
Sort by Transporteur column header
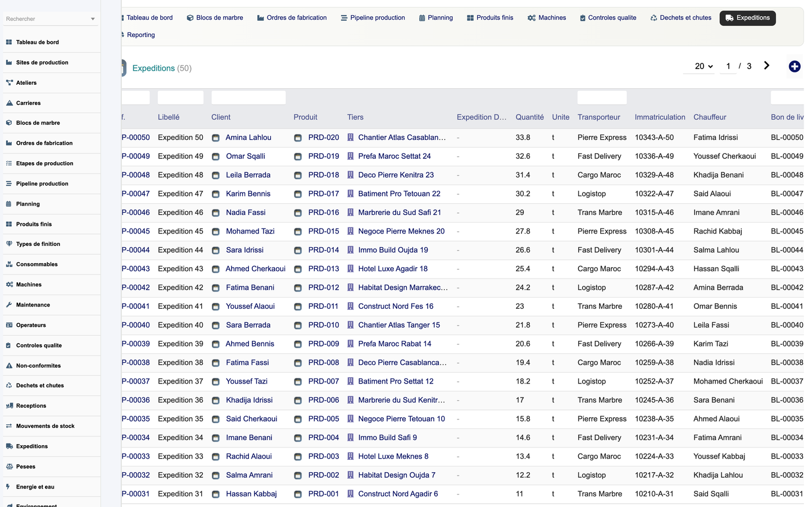pos(599,117)
